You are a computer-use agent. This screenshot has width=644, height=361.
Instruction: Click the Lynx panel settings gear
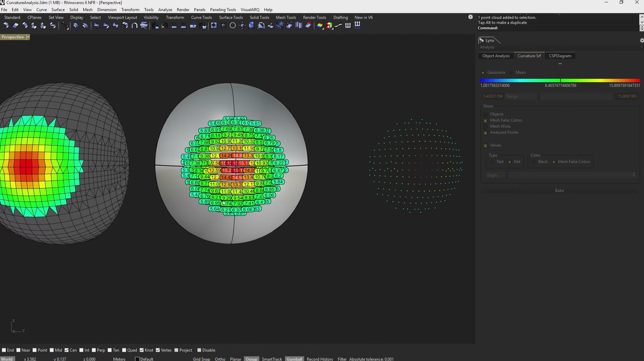coord(641,40)
